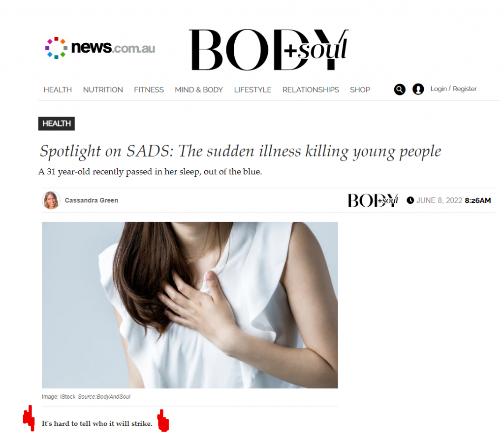Click the red pointing hand left of text

(x=29, y=418)
